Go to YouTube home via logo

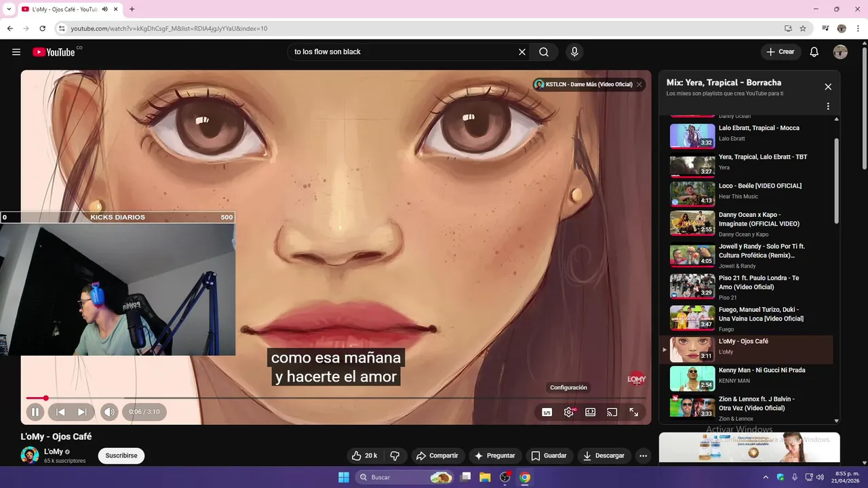click(54, 52)
